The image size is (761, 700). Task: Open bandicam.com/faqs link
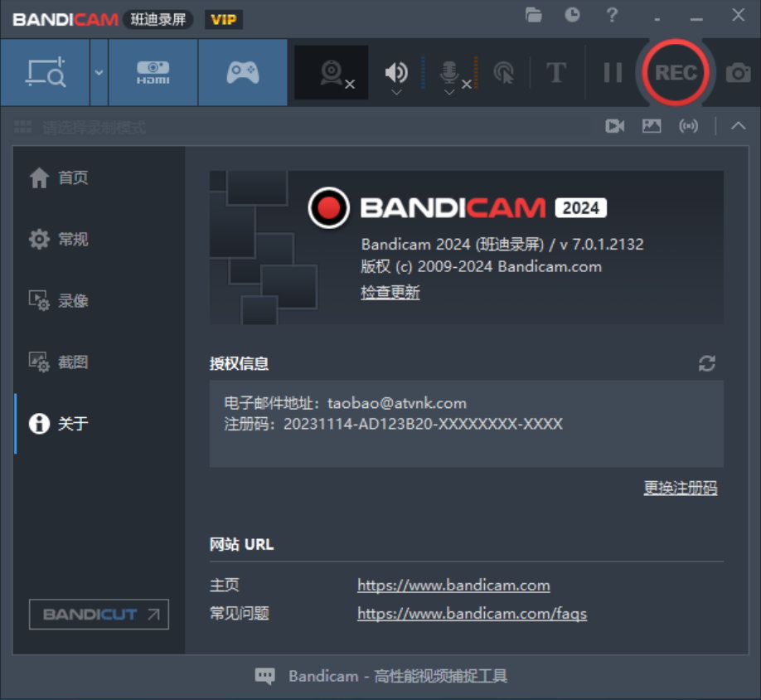(473, 614)
